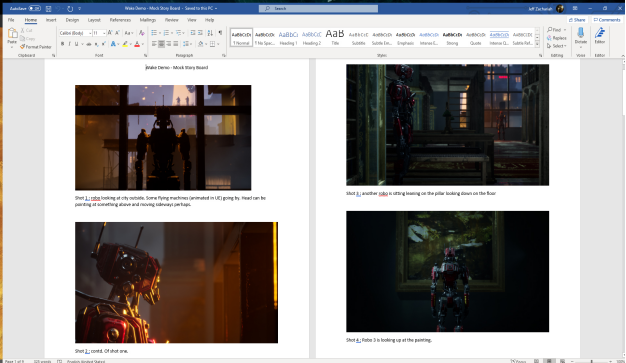
Task: Switch to the Design tab
Action: tap(72, 20)
